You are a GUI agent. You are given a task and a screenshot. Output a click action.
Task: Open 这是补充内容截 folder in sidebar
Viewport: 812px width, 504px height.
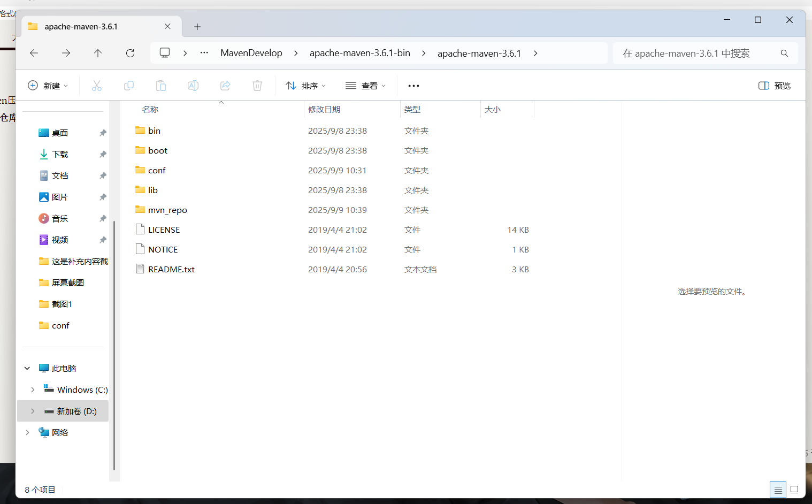click(x=80, y=261)
